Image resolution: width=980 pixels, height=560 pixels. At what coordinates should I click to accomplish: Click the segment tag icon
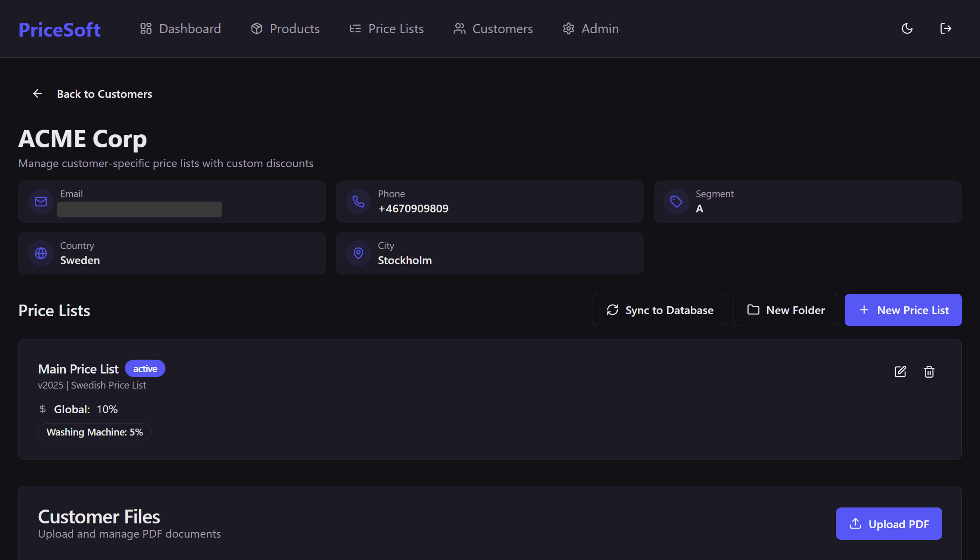tap(676, 202)
